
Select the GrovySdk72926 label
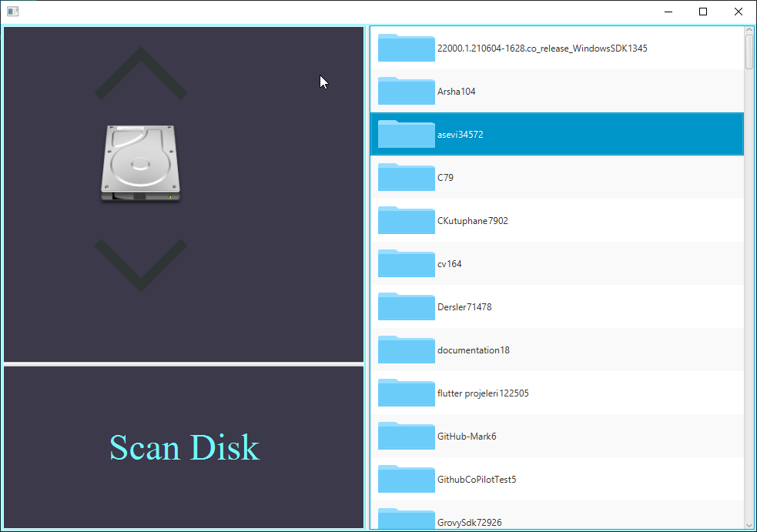click(469, 523)
